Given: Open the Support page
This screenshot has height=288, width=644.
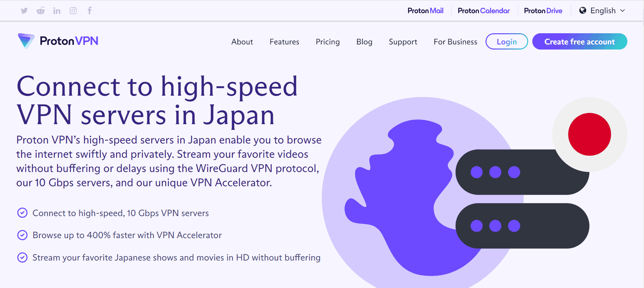Looking at the screenshot, I should (x=403, y=42).
